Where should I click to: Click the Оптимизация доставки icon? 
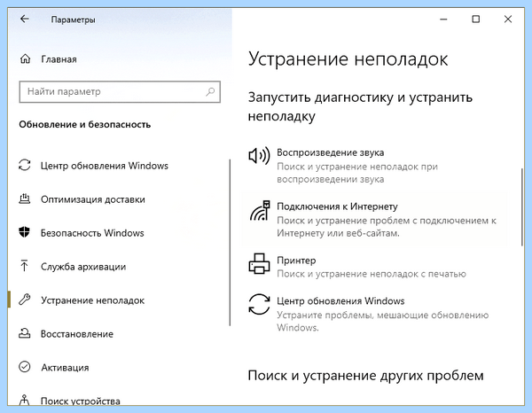click(25, 199)
